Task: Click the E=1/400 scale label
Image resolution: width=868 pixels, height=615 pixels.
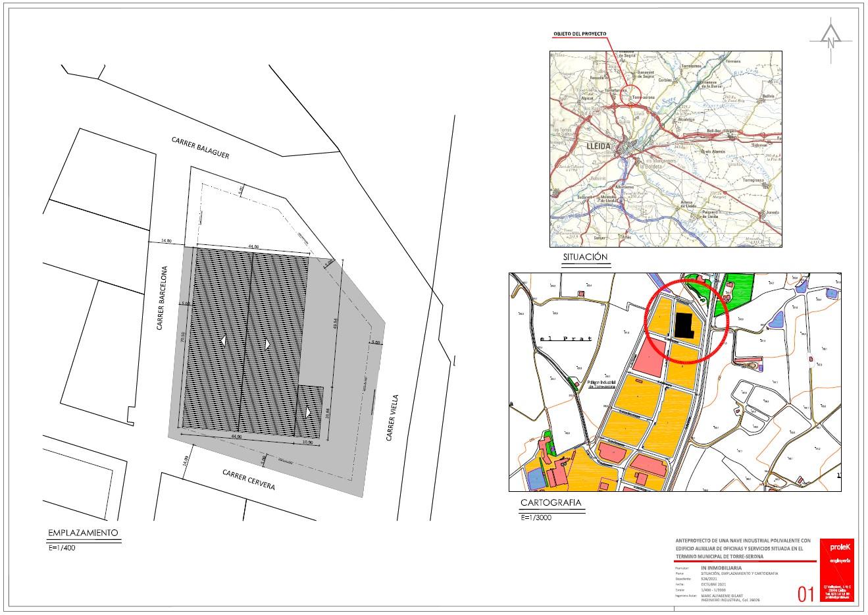Action: (61, 548)
